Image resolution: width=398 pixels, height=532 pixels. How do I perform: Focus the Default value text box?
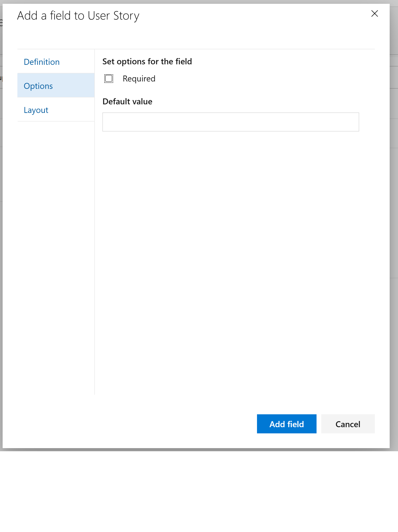[230, 122]
